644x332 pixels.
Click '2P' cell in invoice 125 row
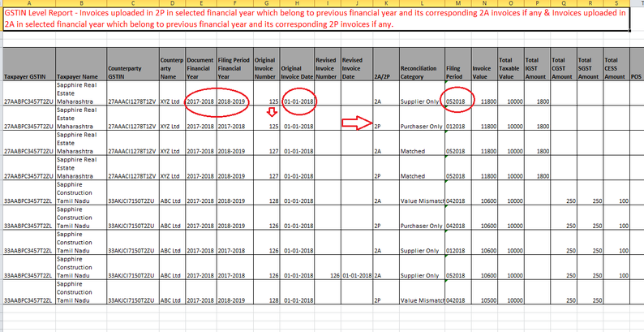coord(385,118)
